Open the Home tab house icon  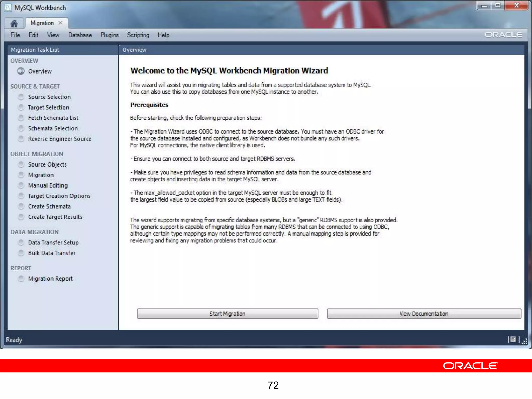[x=14, y=23]
